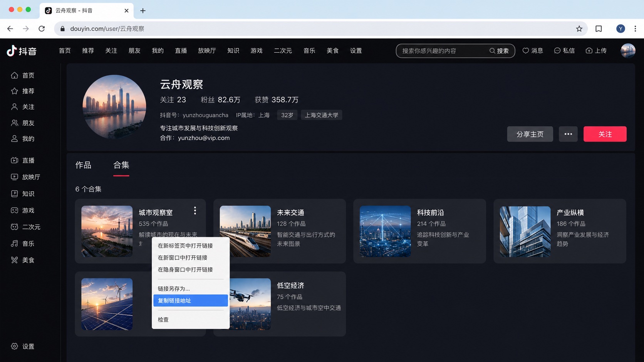
Task: Choose 复制链接地址 from context menu
Action: pos(191,300)
